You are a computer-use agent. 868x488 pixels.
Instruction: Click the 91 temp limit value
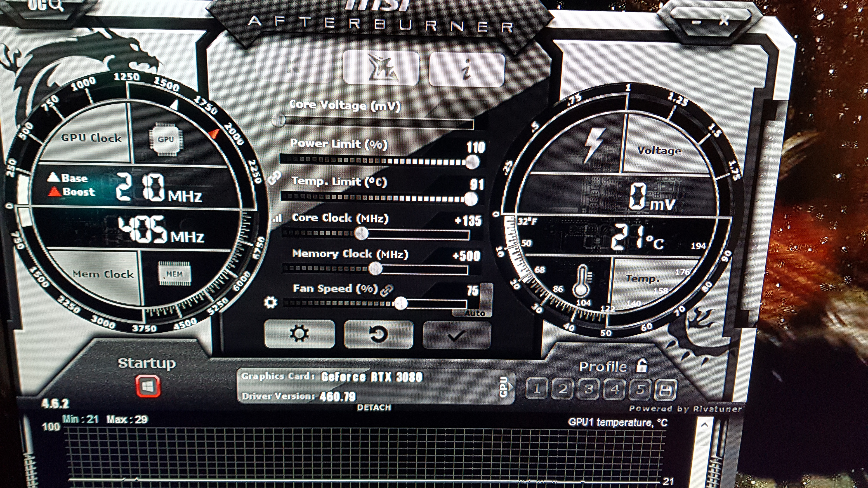[x=477, y=185]
